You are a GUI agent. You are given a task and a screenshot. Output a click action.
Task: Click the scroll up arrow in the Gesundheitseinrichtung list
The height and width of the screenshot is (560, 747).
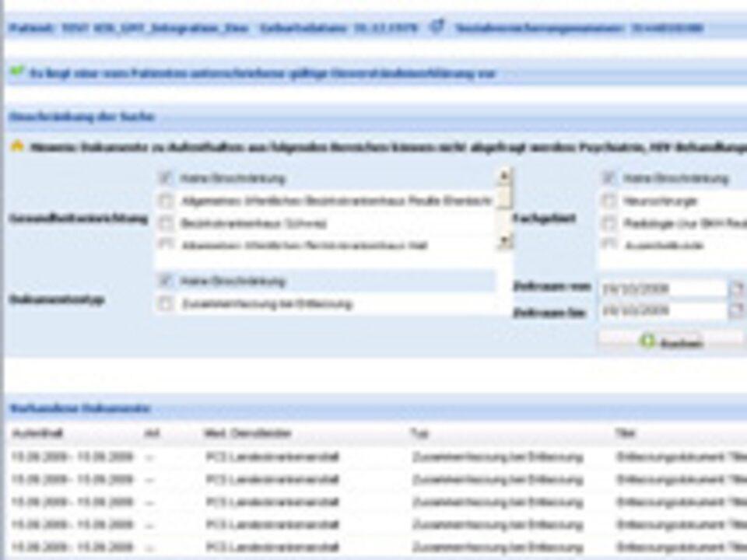(x=504, y=177)
